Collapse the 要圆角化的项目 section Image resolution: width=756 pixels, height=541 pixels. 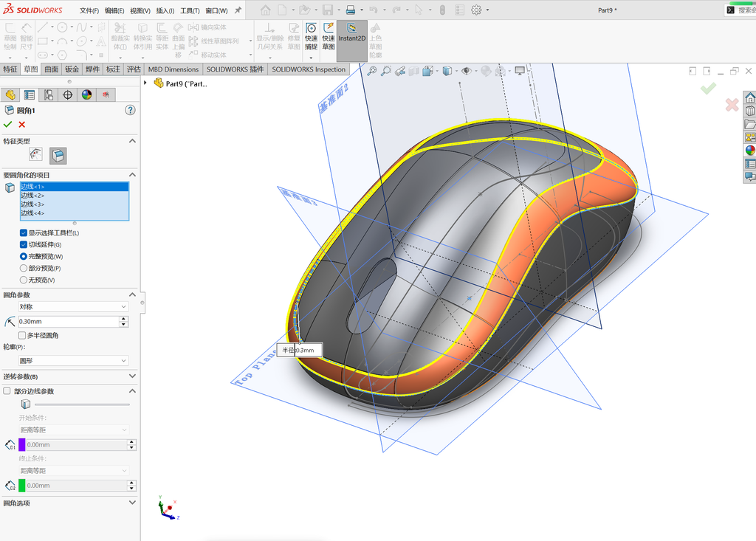(132, 174)
